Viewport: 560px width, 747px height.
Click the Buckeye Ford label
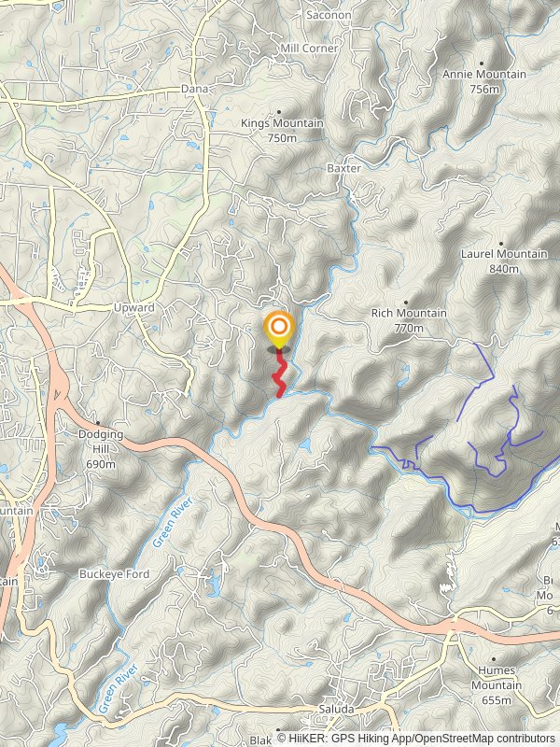point(114,574)
